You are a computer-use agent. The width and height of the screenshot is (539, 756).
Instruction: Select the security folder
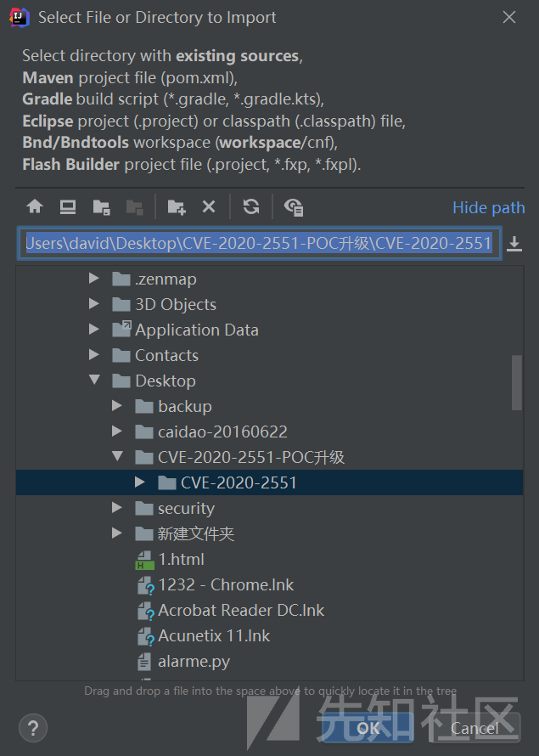[x=187, y=508]
